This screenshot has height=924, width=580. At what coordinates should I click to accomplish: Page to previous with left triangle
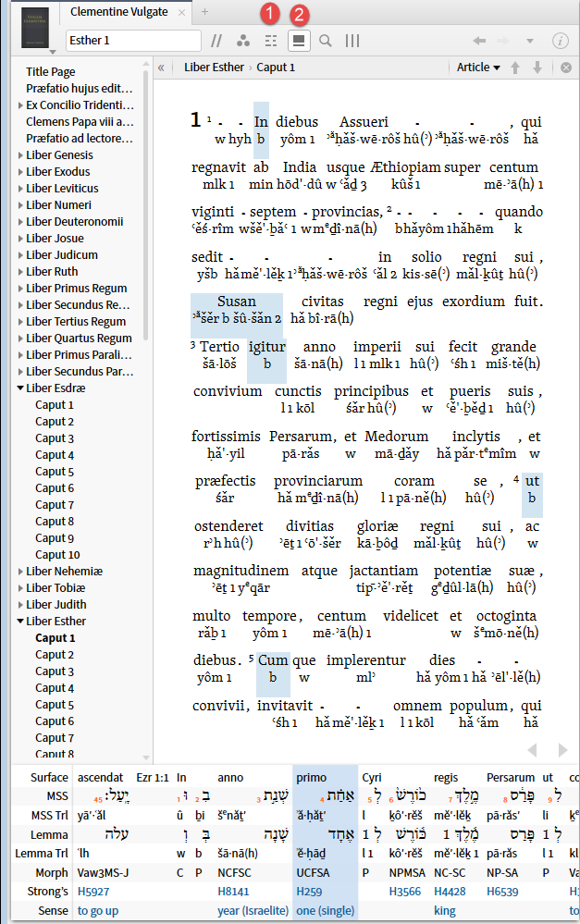tap(533, 749)
